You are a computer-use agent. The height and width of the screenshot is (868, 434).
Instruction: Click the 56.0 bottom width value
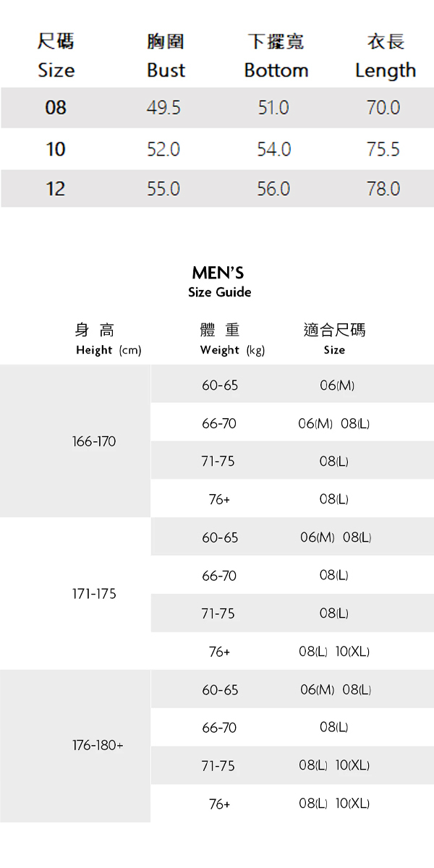[273, 189]
